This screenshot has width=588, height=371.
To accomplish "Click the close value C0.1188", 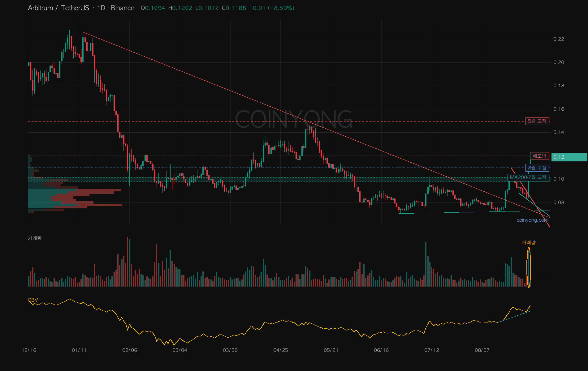I will coord(234,8).
